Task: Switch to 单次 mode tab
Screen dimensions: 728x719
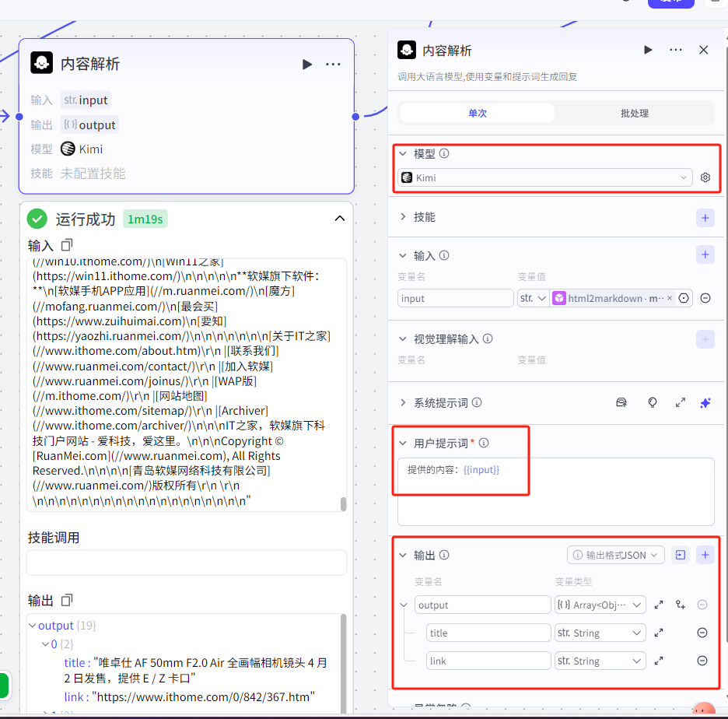Action: click(x=478, y=113)
